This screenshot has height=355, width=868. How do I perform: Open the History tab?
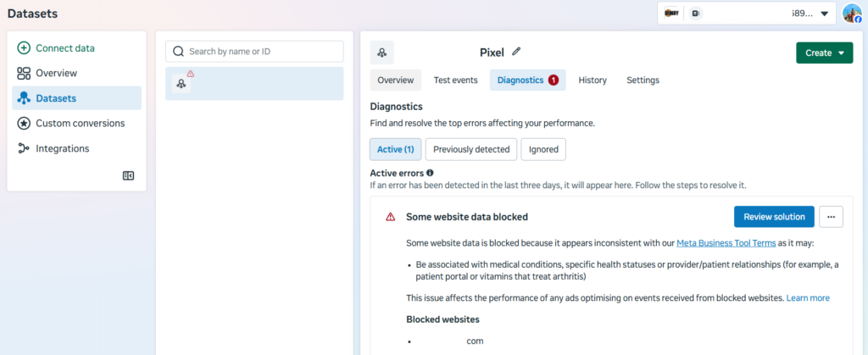click(593, 80)
